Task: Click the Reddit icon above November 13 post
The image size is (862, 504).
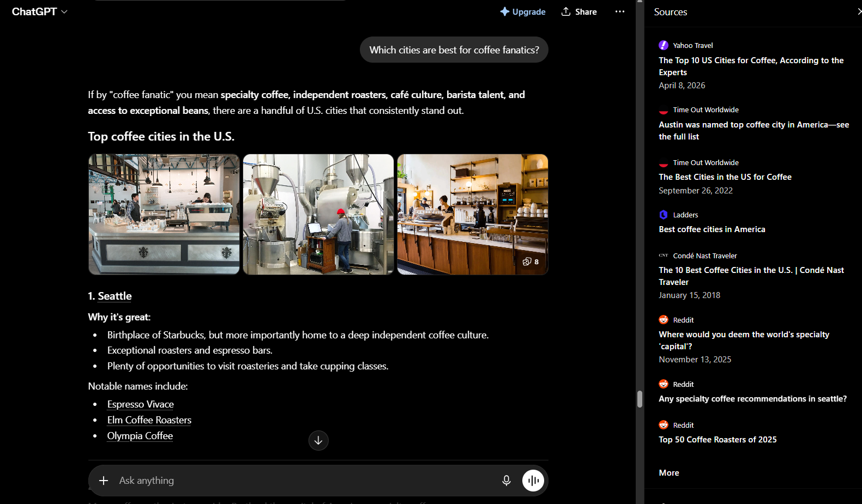Action: [x=664, y=320]
